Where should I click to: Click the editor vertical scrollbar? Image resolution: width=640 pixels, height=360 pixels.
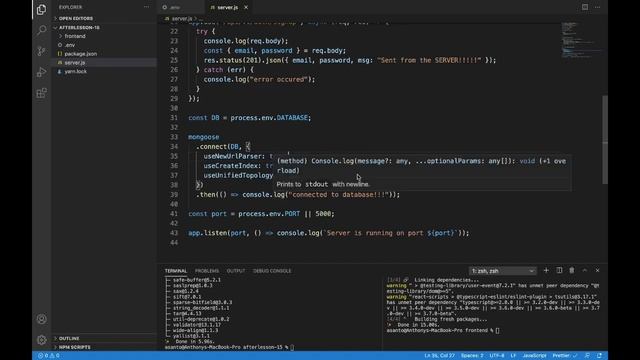[605, 139]
